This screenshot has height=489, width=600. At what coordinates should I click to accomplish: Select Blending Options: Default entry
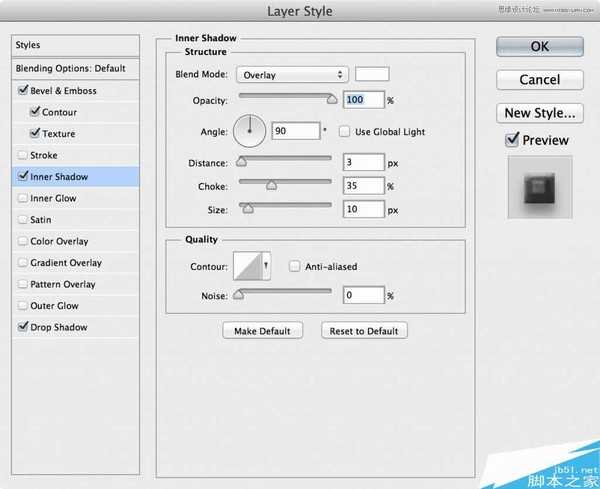coord(69,68)
